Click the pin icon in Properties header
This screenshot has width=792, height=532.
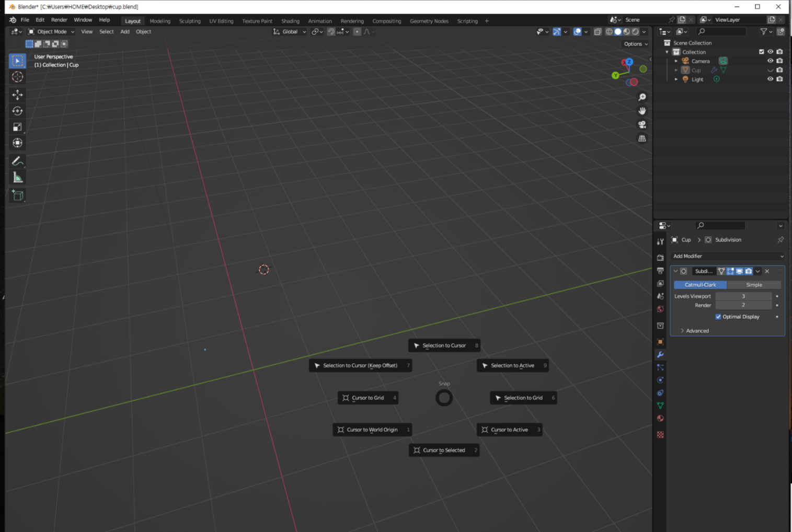point(780,240)
